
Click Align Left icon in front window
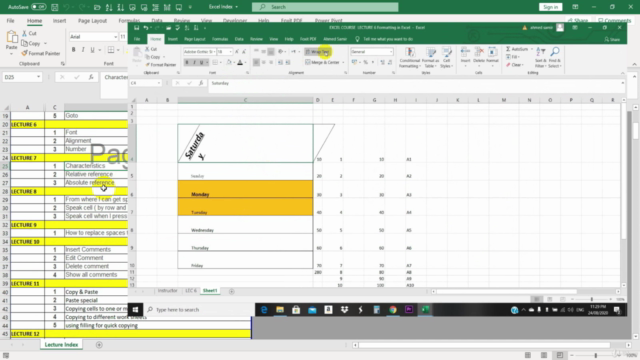click(x=256, y=62)
